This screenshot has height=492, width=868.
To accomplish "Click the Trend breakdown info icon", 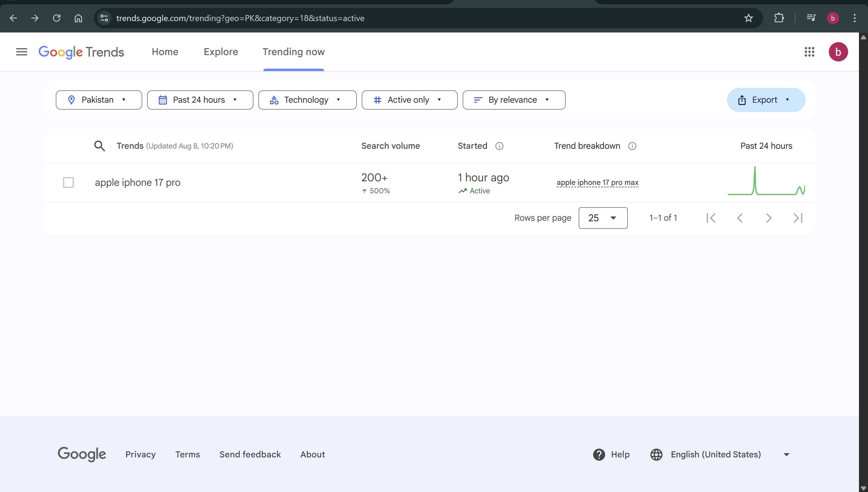I will pyautogui.click(x=632, y=146).
